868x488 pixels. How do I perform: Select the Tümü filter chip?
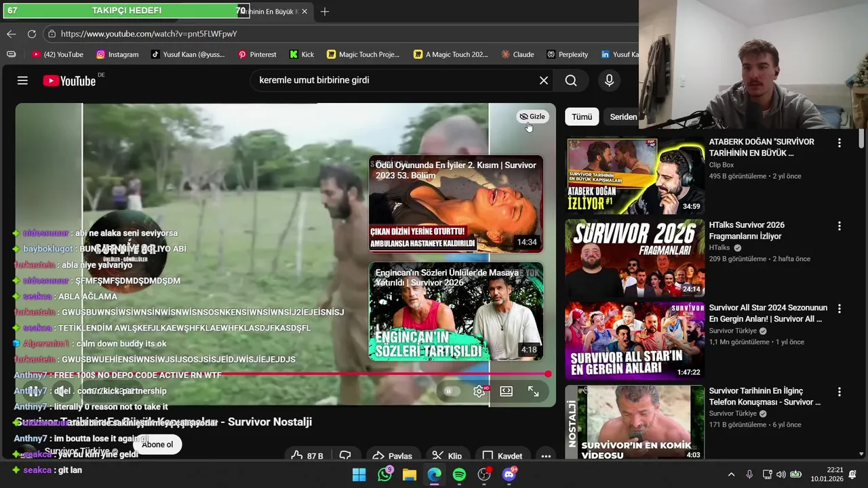click(582, 117)
